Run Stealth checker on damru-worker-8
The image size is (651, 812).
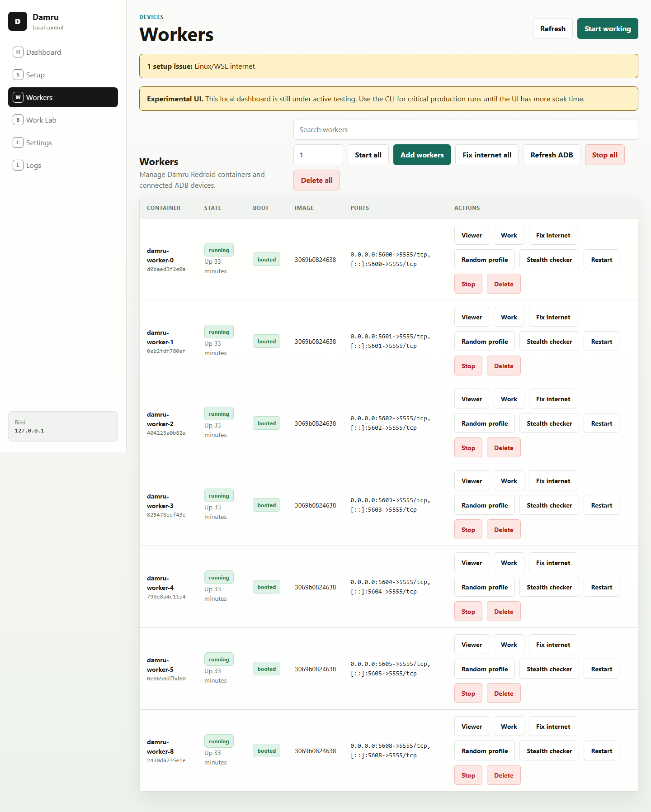tap(549, 751)
